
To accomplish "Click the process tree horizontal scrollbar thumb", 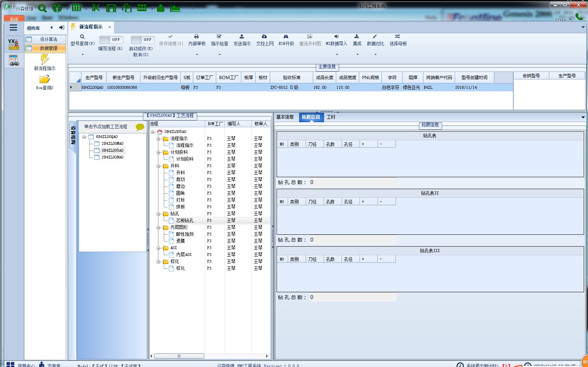I will click(179, 356).
